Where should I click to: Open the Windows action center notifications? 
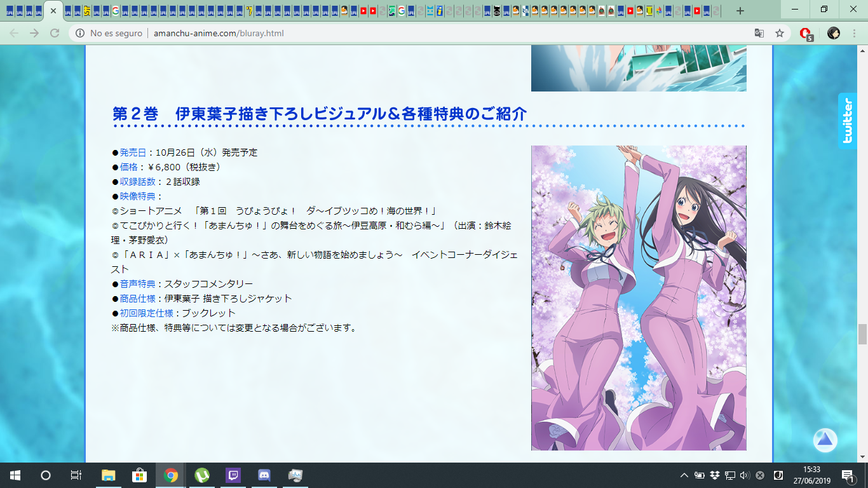848,475
